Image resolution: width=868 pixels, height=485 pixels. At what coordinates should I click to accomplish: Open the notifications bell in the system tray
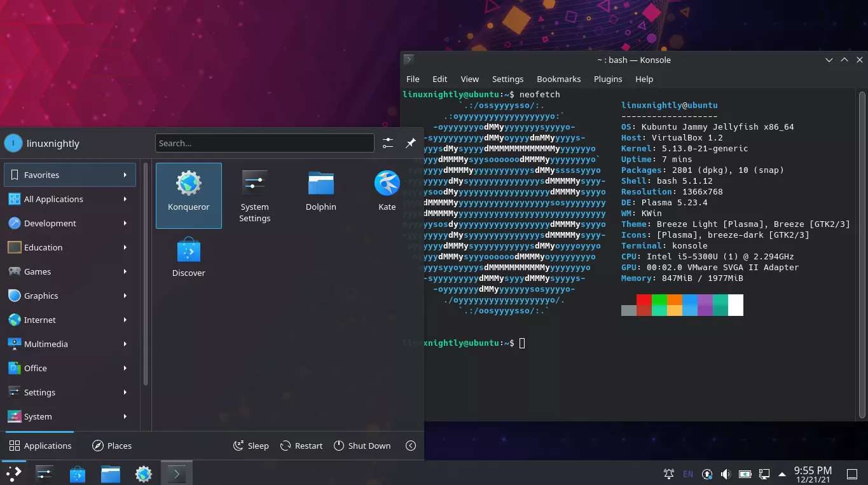coord(669,474)
